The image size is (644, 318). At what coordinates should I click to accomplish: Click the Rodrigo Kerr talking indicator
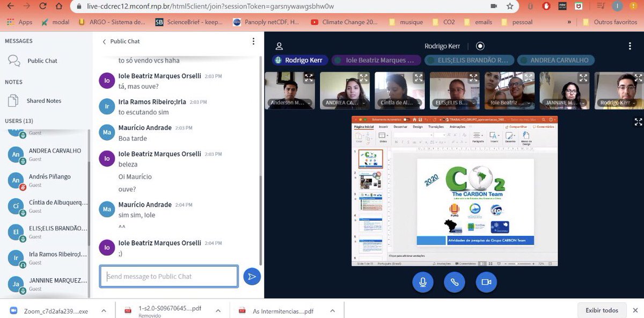(299, 60)
